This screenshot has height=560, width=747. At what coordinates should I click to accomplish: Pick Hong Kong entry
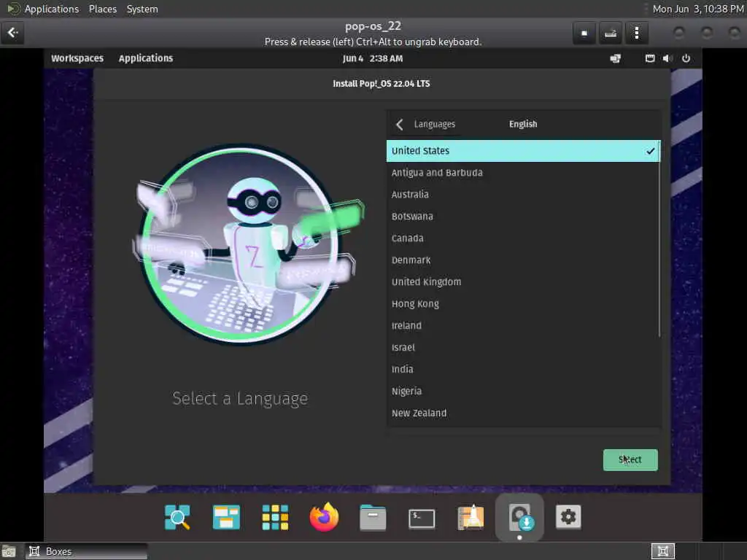pos(523,304)
